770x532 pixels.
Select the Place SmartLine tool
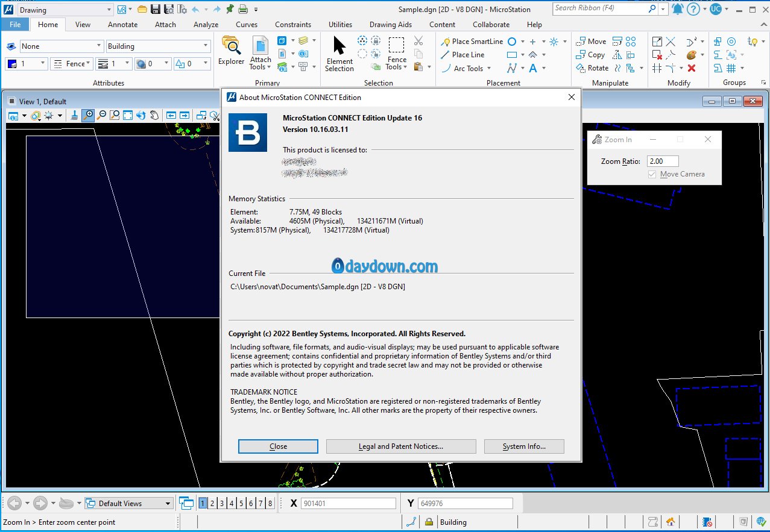point(472,42)
